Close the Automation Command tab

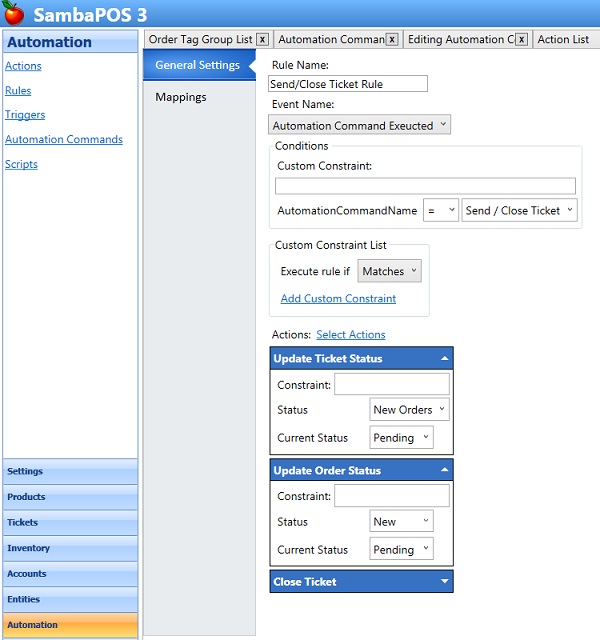(392, 40)
